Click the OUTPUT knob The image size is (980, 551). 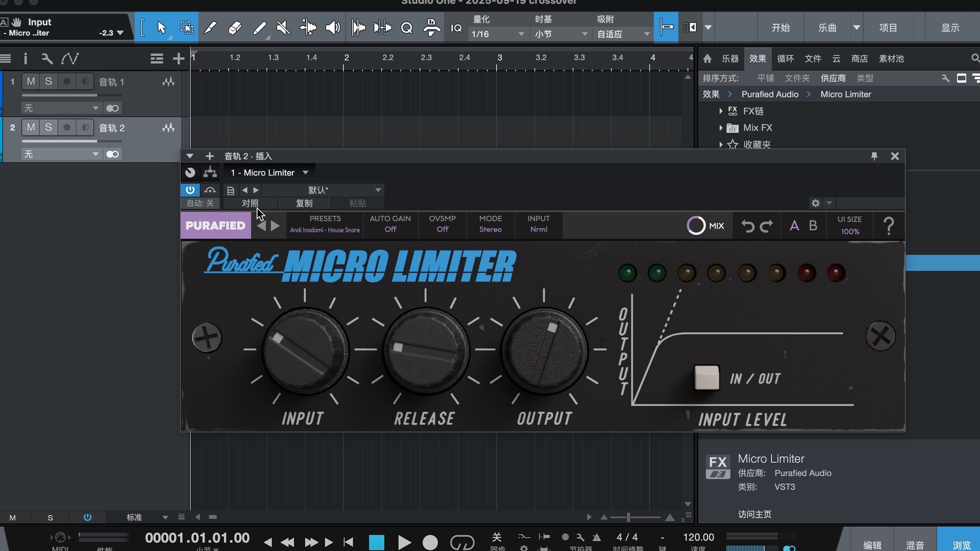coord(544,350)
